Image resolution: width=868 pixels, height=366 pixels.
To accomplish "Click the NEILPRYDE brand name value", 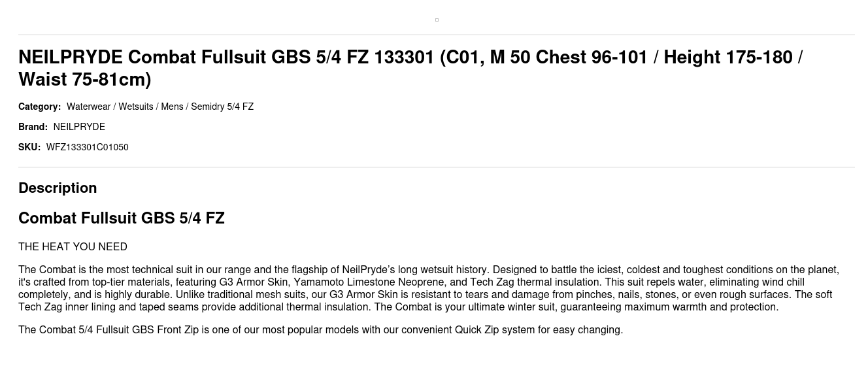I will pos(79,127).
